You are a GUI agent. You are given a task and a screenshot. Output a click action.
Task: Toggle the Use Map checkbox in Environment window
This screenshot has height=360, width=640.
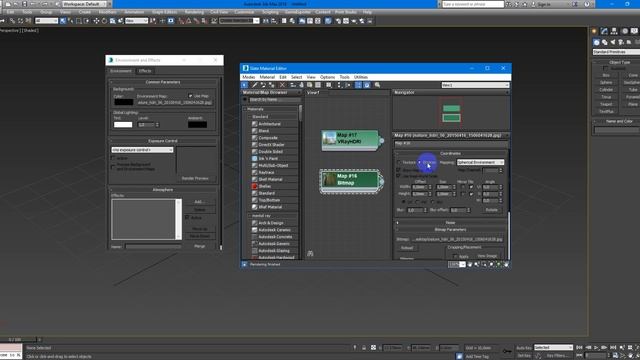pos(190,96)
